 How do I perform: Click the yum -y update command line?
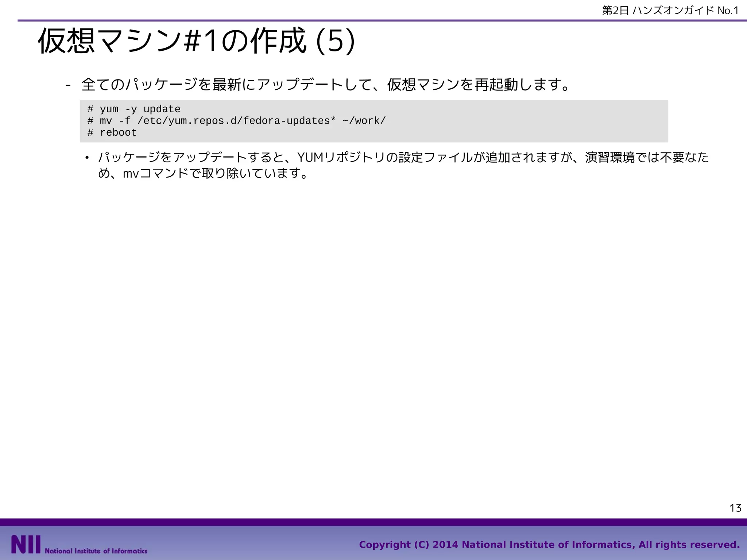pyautogui.click(x=134, y=109)
